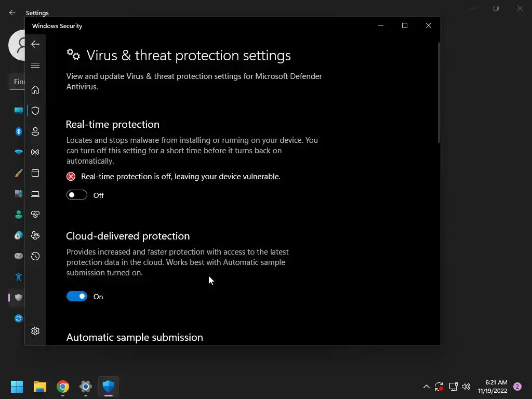Turn off Cloud-delivered protection toggle
This screenshot has height=399, width=532.
coord(77,297)
